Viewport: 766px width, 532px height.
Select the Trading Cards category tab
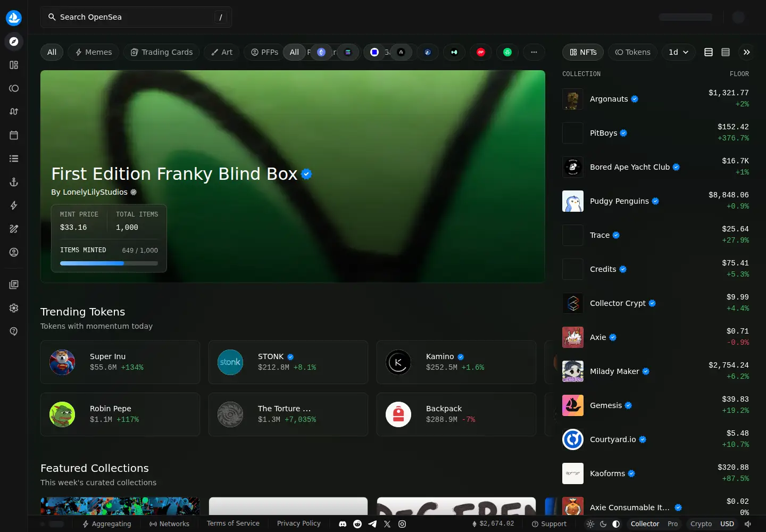161,52
